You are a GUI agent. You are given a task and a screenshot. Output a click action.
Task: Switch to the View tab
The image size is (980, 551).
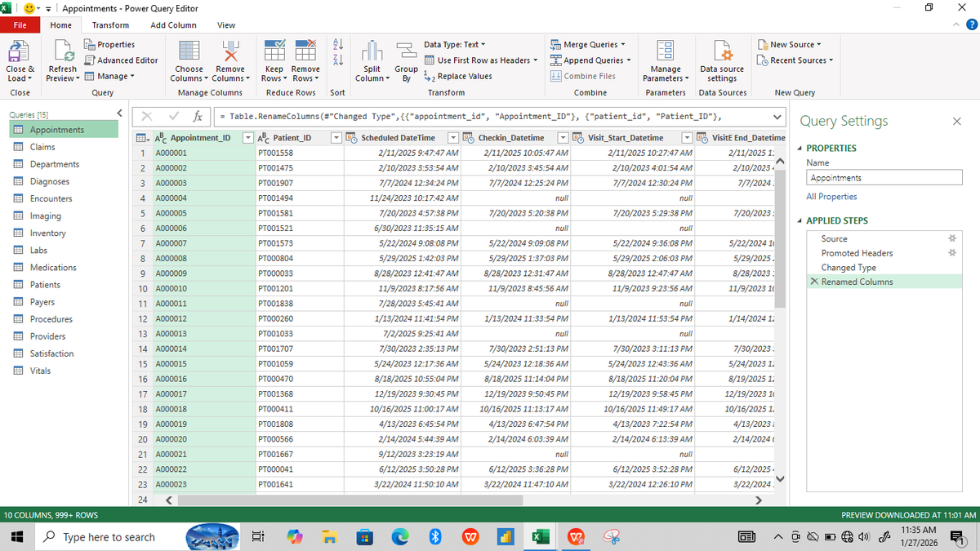tap(226, 25)
